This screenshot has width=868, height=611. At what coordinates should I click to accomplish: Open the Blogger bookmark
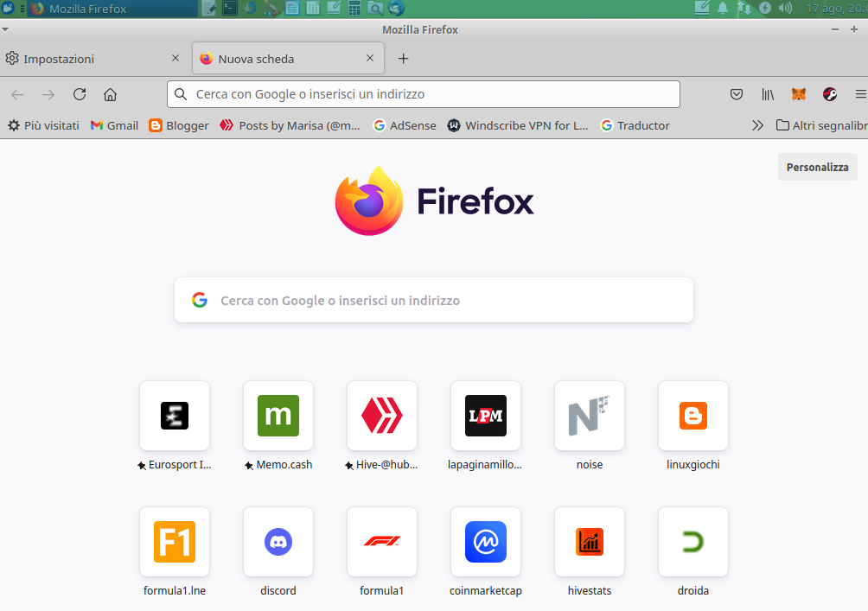point(179,125)
